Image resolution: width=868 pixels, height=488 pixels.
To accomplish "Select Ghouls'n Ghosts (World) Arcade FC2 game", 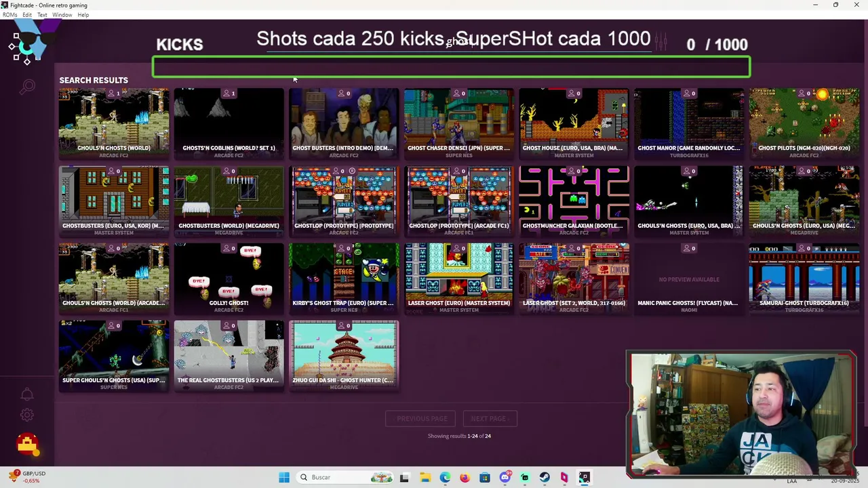I will [x=114, y=123].
